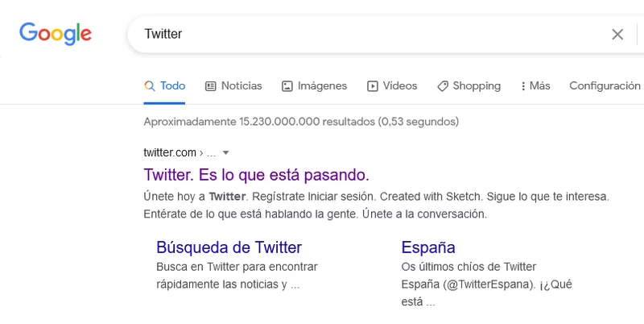Click the tag icon beside Shopping

442,86
